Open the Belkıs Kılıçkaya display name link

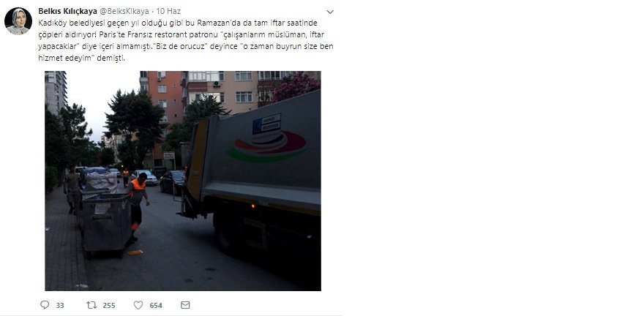point(68,11)
